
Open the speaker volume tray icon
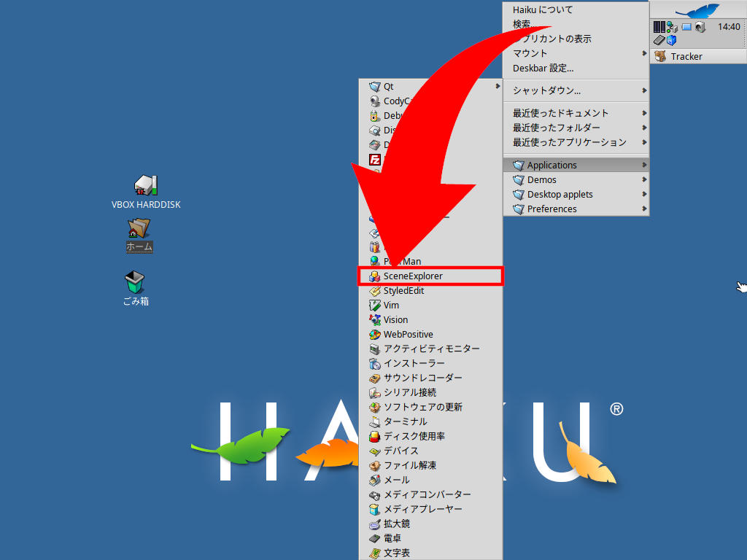click(700, 27)
